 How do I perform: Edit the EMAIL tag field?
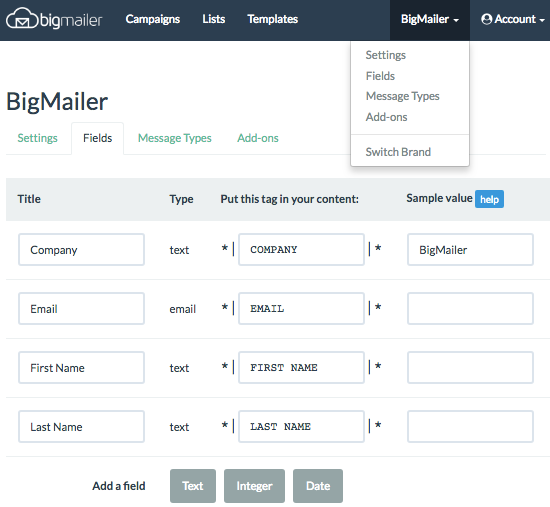(x=301, y=309)
